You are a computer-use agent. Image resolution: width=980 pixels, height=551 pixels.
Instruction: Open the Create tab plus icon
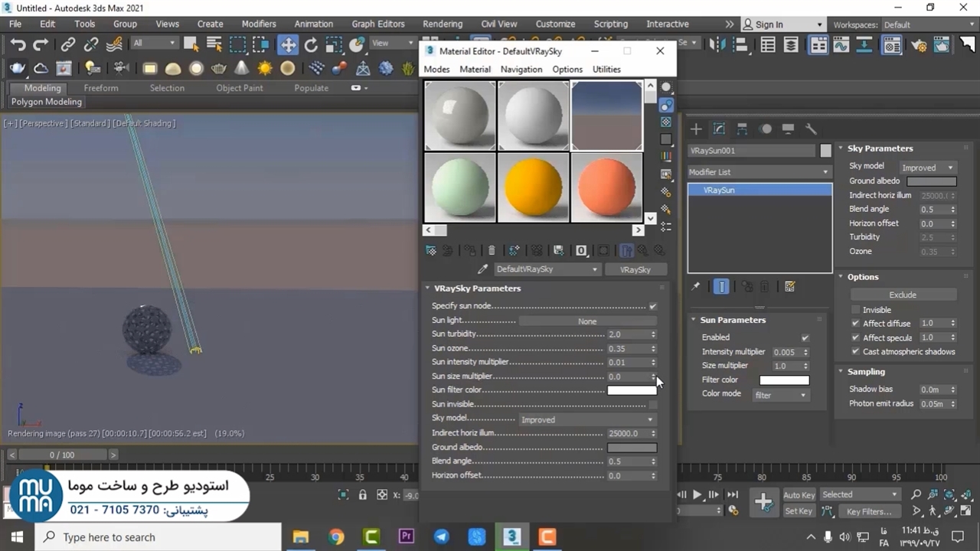(x=696, y=129)
